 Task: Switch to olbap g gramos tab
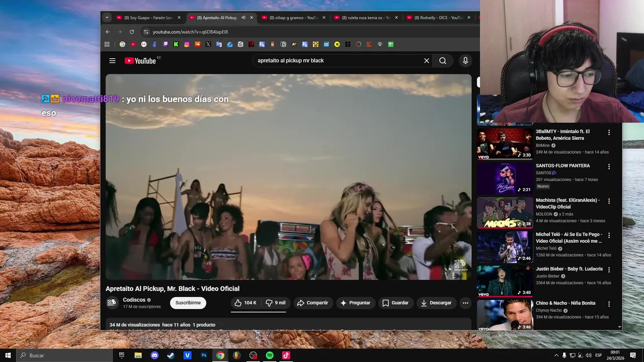coord(293,18)
